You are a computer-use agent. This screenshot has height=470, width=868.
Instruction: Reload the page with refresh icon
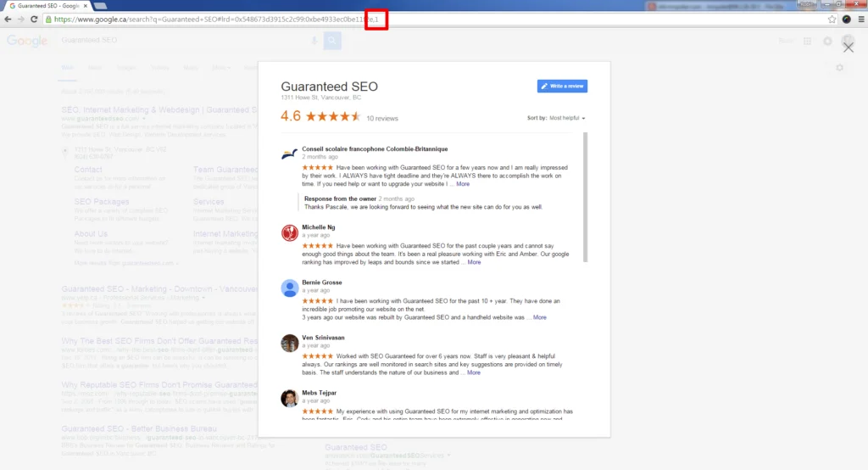coord(34,20)
